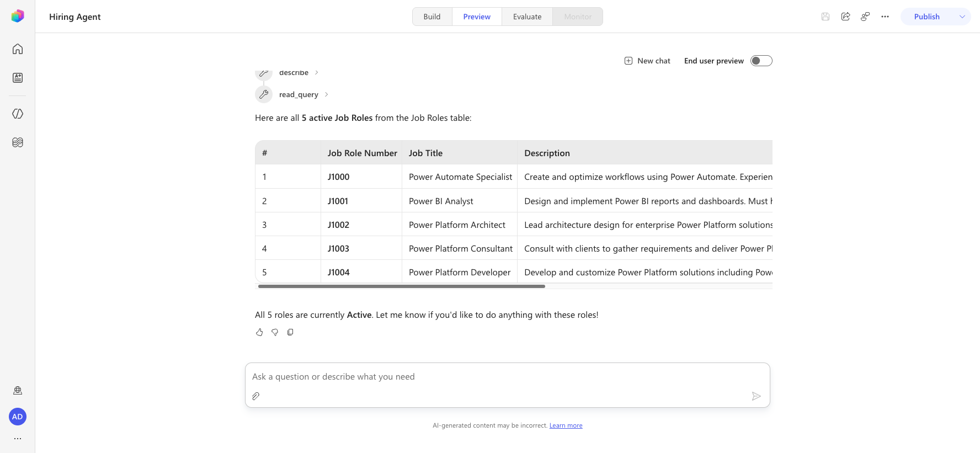Click the Job Role Number column header
Screen dimensions: 980x453
click(362, 153)
